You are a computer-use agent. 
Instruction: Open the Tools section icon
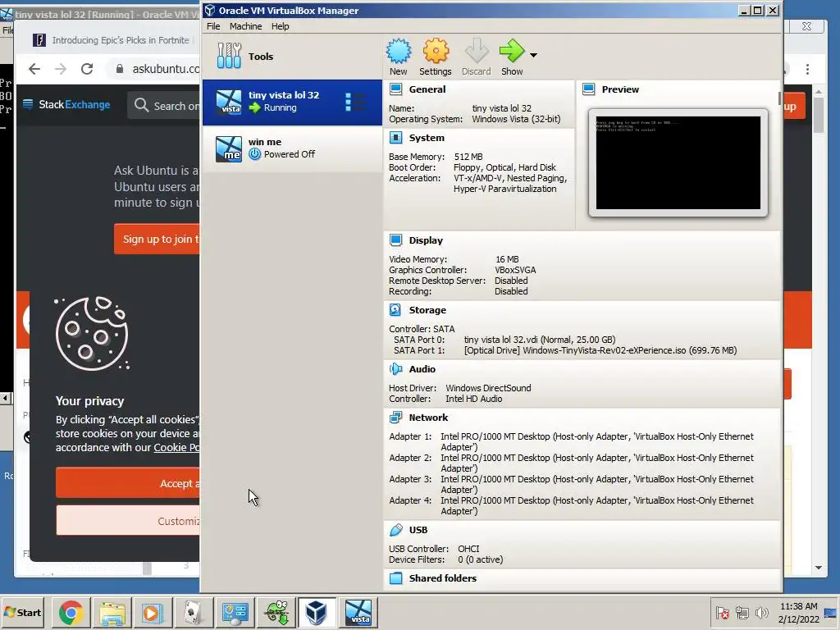tap(229, 56)
